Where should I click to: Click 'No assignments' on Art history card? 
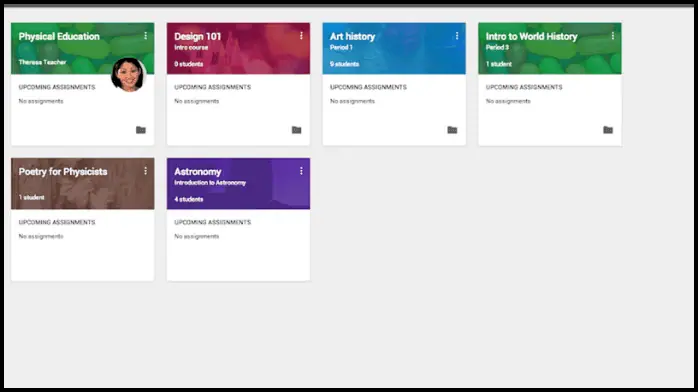[x=353, y=101]
